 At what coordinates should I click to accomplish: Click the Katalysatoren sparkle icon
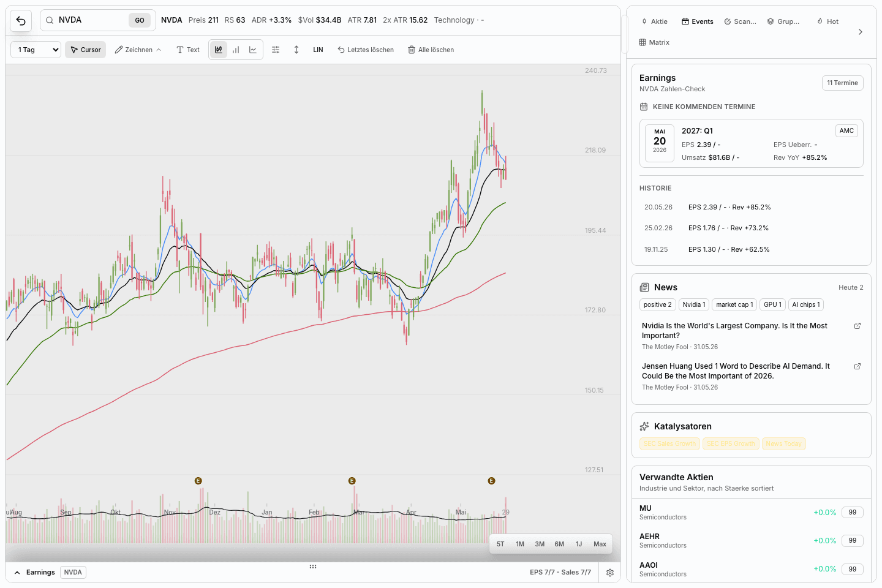pyautogui.click(x=644, y=426)
